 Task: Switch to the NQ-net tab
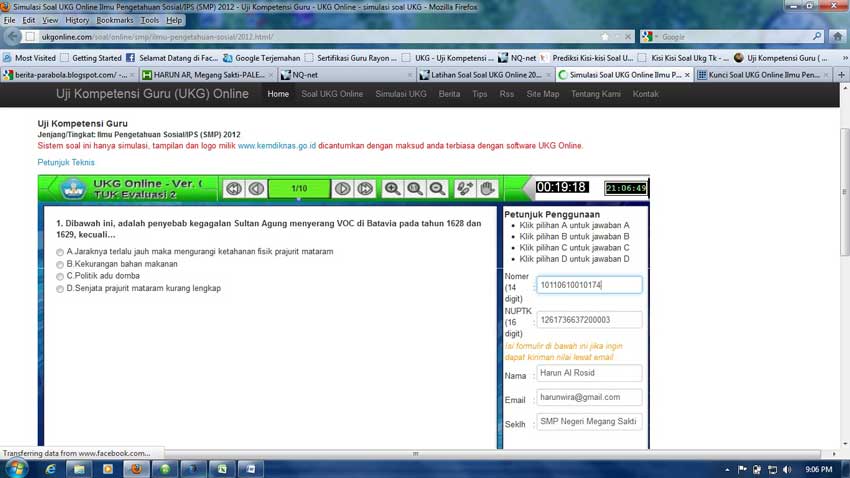[346, 75]
